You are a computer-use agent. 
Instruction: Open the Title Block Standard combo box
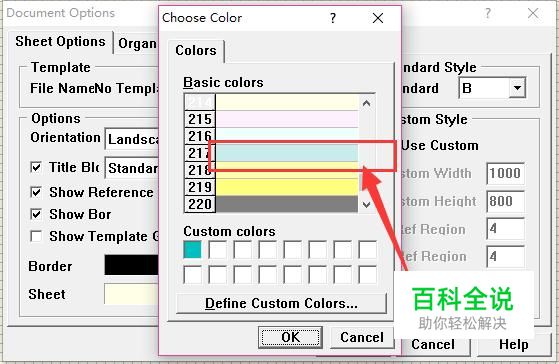pos(132,168)
